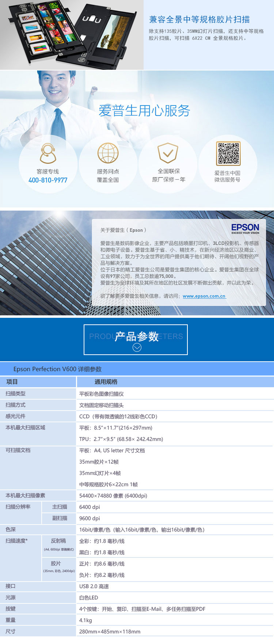This screenshot has width=274, height=644.
Task: Click the 爱普生用心服务 title text
Action: tap(144, 111)
